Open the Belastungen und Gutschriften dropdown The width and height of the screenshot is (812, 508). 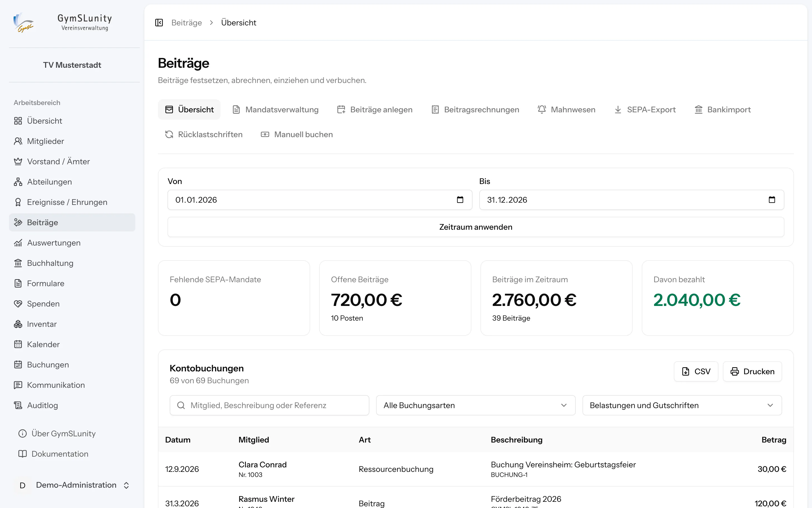coord(682,405)
